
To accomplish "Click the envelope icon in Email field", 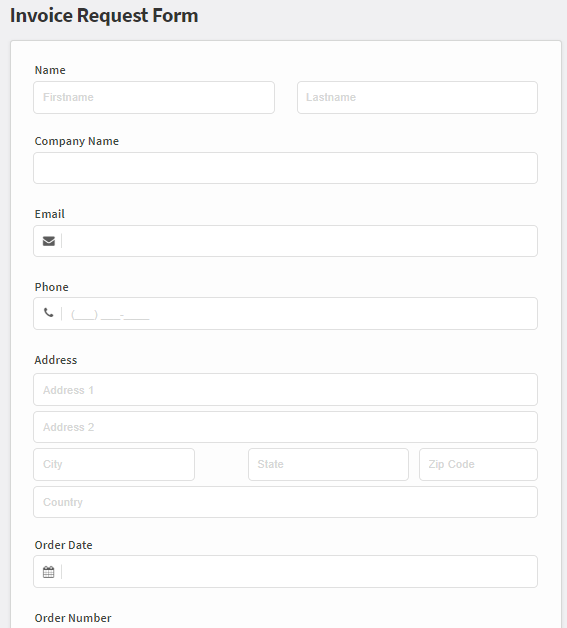I will pos(49,241).
